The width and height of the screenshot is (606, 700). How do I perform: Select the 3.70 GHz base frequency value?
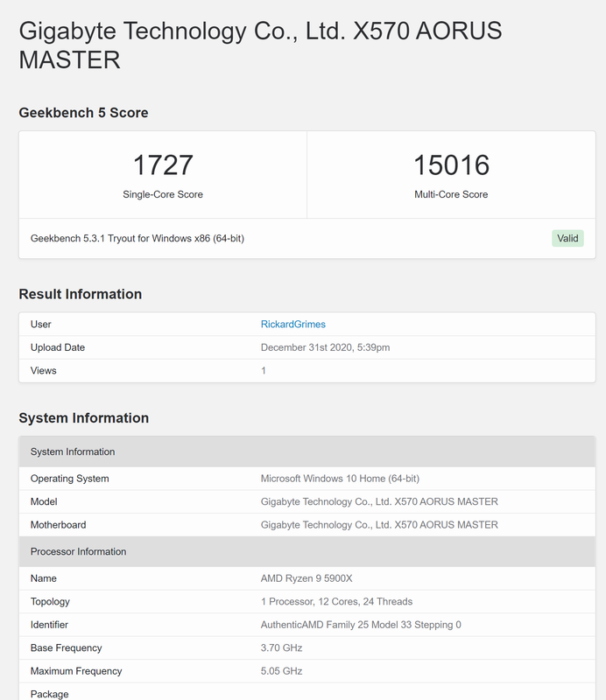coord(282,648)
